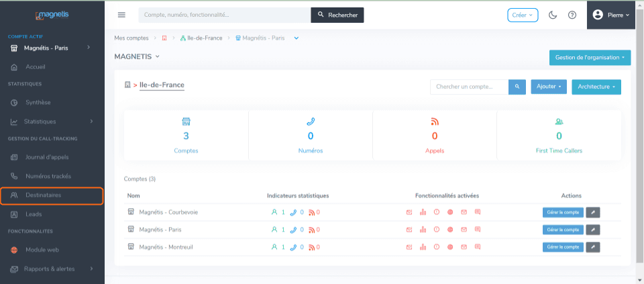Image resolution: width=644 pixels, height=284 pixels.
Task: Click the RSS icon above Appels count
Action: coord(435,122)
